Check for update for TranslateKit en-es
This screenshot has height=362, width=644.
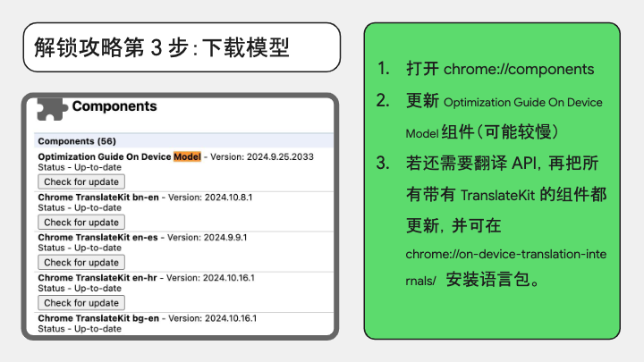click(81, 263)
